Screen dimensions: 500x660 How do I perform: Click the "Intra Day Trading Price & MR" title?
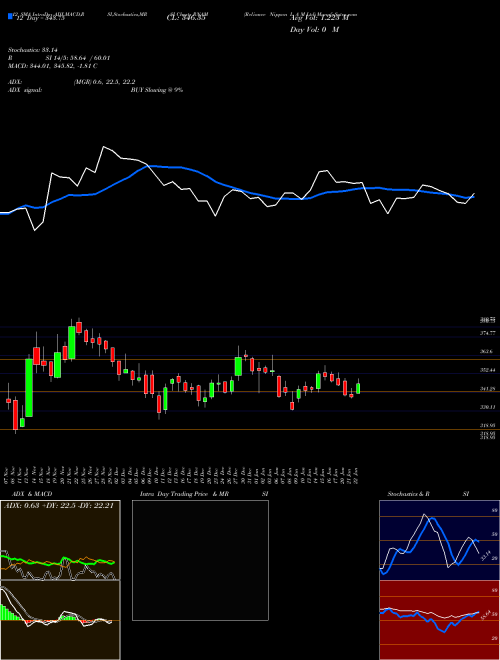(x=184, y=494)
